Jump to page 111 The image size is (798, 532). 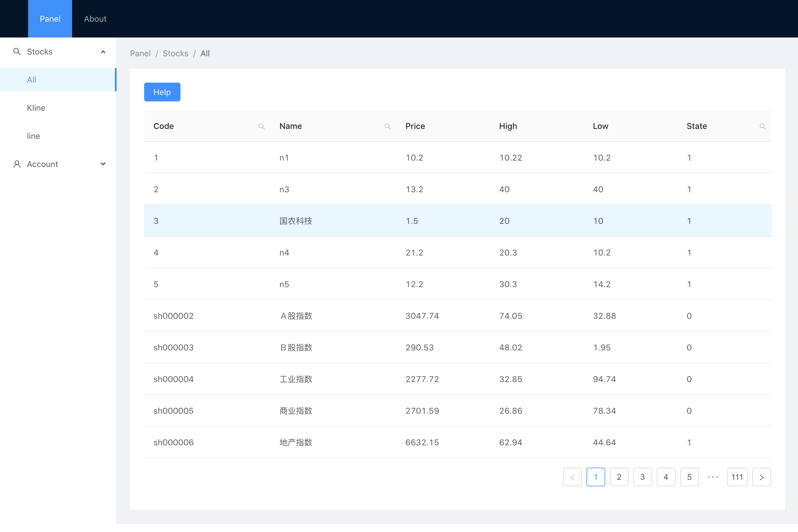coord(737,477)
